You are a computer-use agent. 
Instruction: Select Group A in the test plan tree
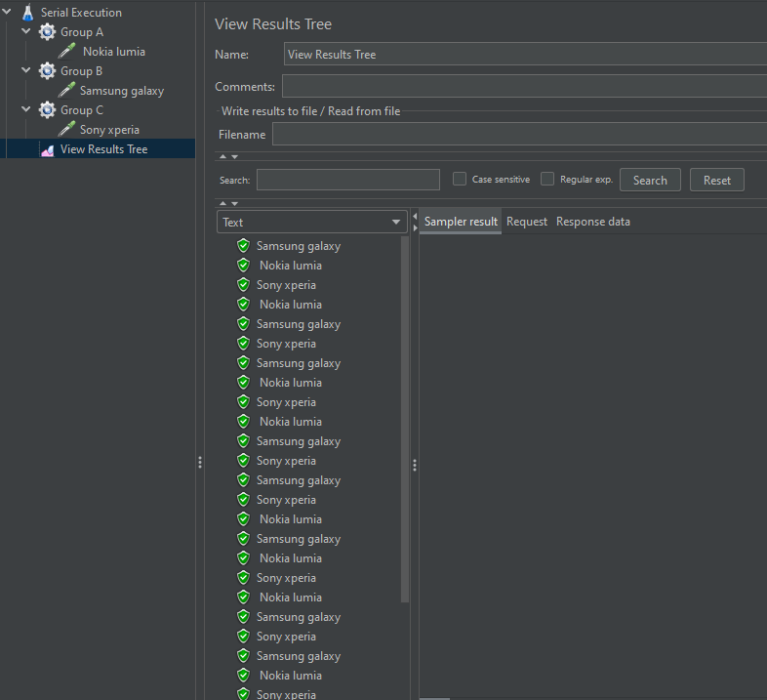(x=82, y=32)
